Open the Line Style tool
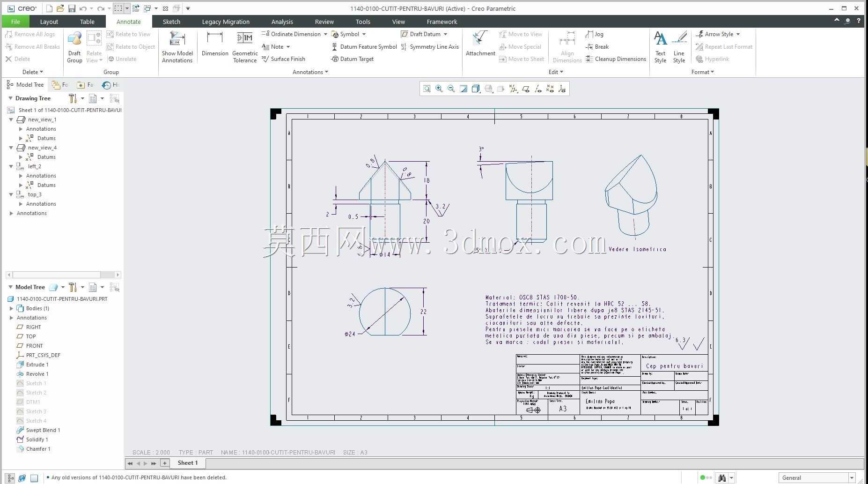The image size is (868, 484). pyautogui.click(x=679, y=47)
